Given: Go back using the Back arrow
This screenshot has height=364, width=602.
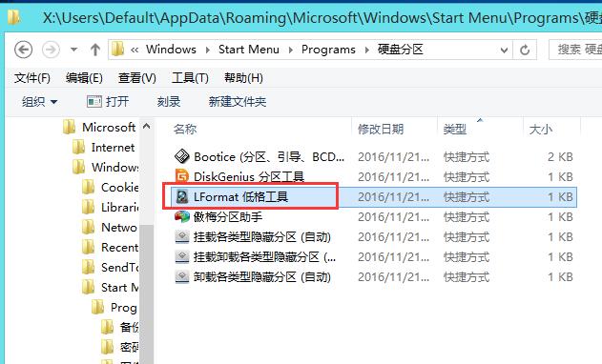Looking at the screenshot, I should (x=23, y=50).
